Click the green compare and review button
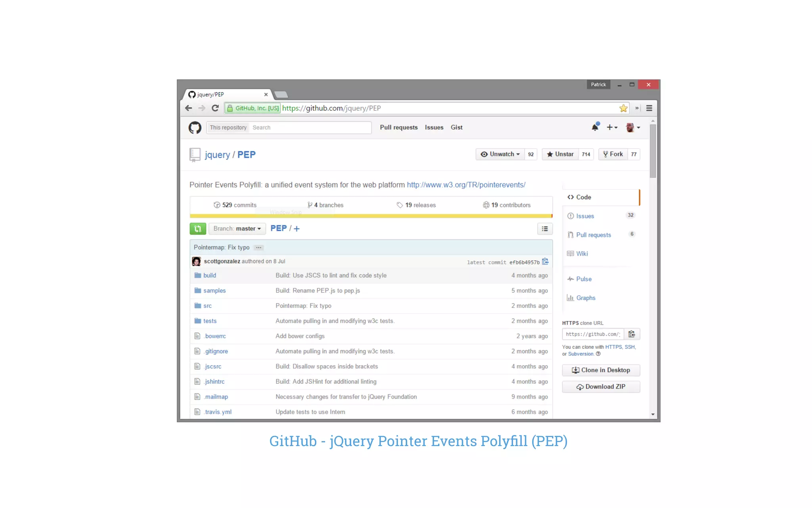812x508 pixels. click(x=198, y=229)
